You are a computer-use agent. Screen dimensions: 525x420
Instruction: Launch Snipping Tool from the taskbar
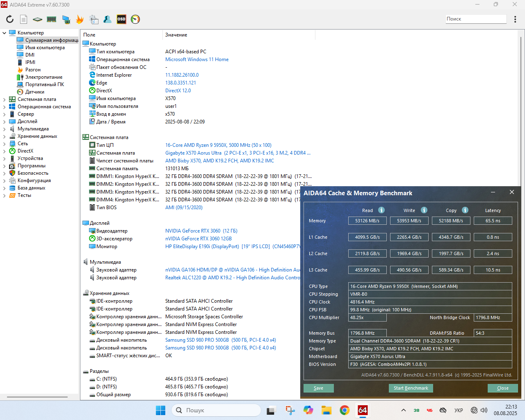click(x=290, y=410)
